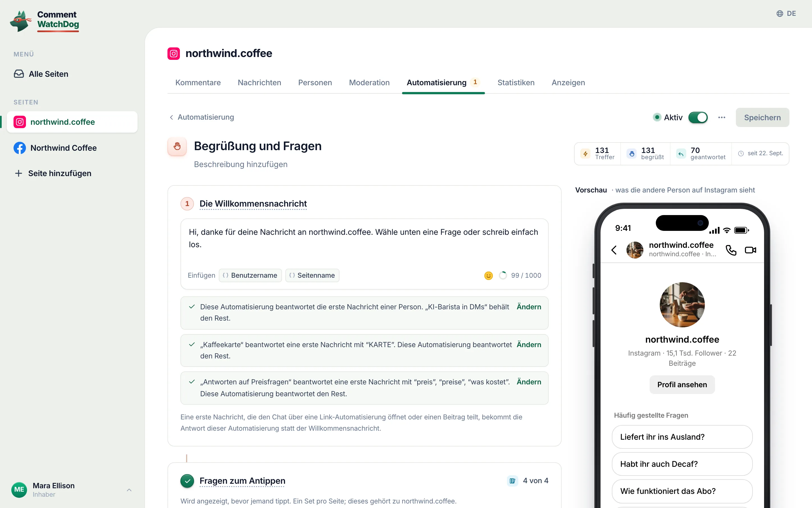
Task: Expand the Mara Ellison account menu
Action: pyautogui.click(x=72, y=490)
